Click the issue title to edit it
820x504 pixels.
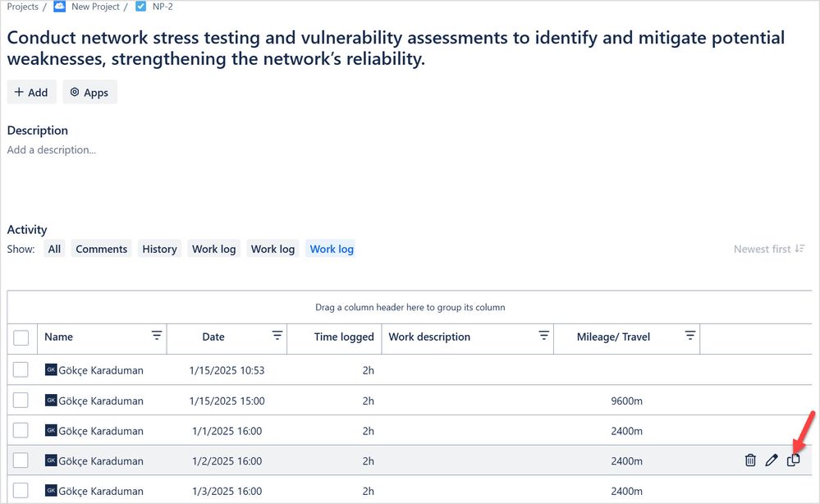pos(396,48)
